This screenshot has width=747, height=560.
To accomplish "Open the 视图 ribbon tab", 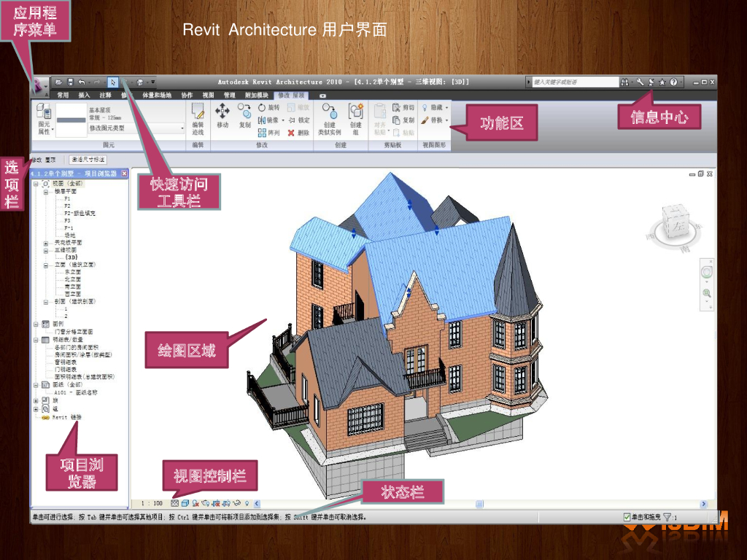I will click(x=208, y=95).
